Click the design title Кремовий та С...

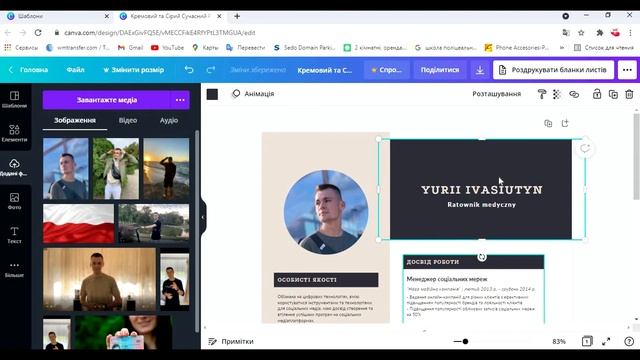(x=324, y=70)
